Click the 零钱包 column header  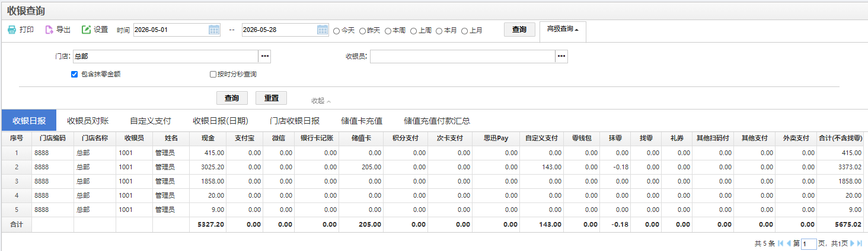click(x=582, y=138)
